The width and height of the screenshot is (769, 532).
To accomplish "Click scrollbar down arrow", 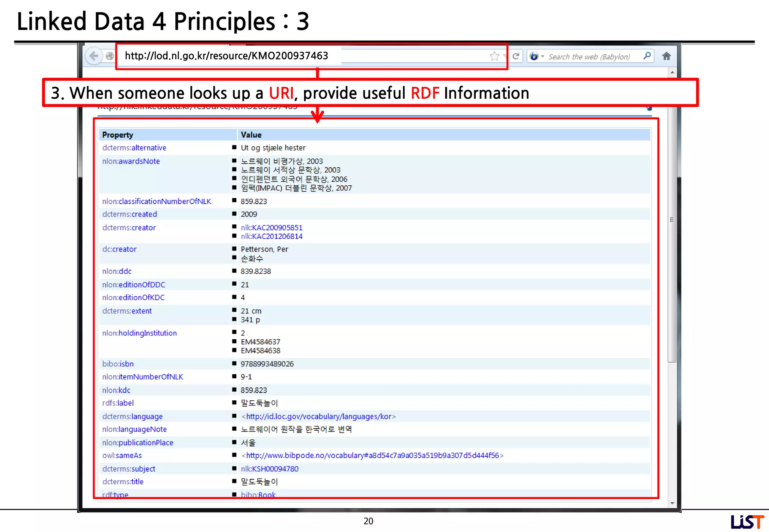I will pos(672,503).
